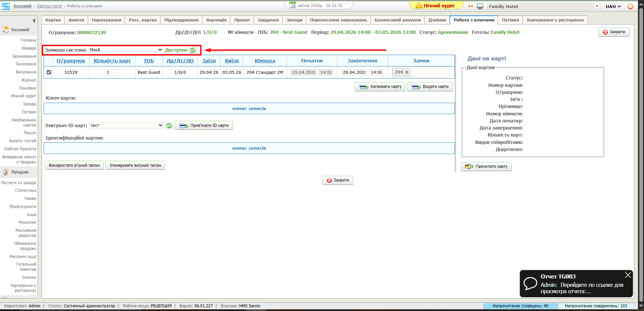
Task: Sort table by the Кімната column
Action: tap(265, 61)
